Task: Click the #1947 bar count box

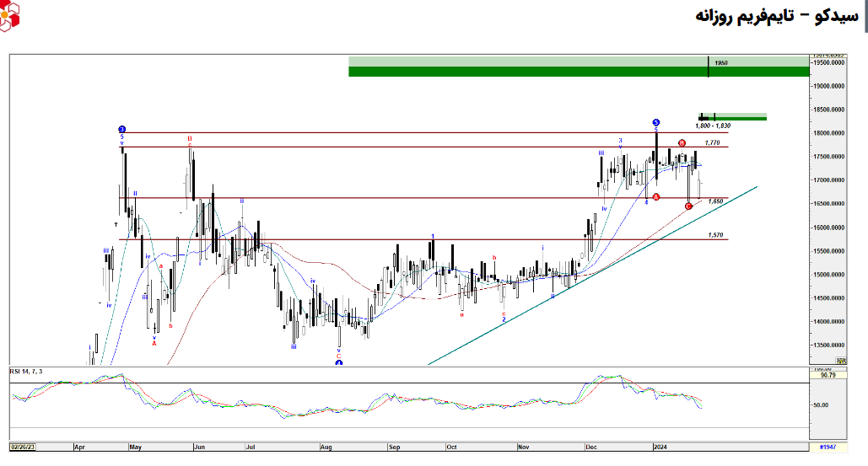Action: click(828, 446)
